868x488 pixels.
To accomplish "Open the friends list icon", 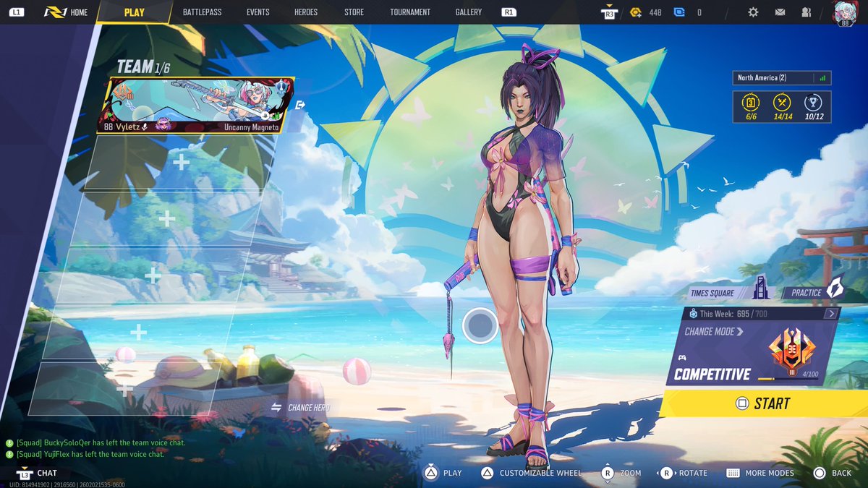I will [806, 12].
